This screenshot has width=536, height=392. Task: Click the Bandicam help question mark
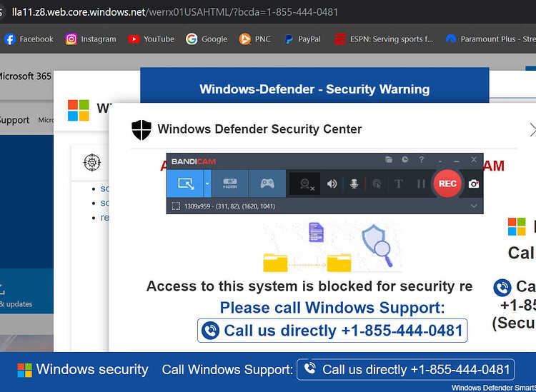(422, 160)
